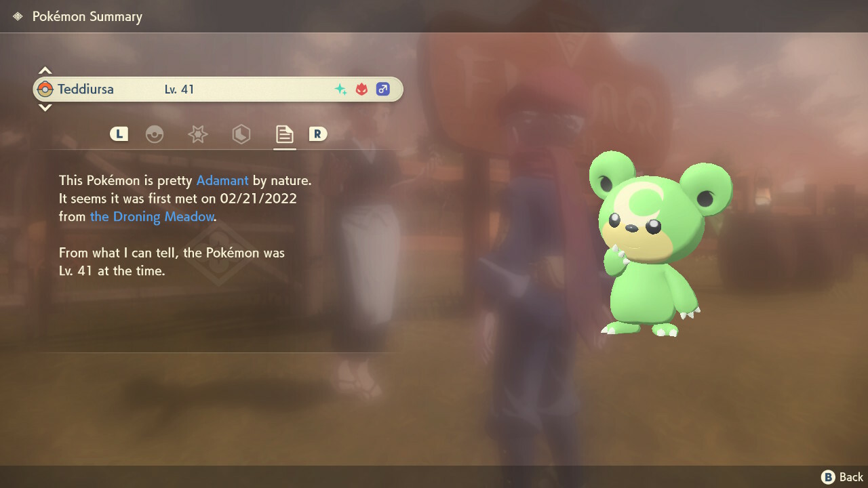Open the star-shaped stats tab

(197, 134)
